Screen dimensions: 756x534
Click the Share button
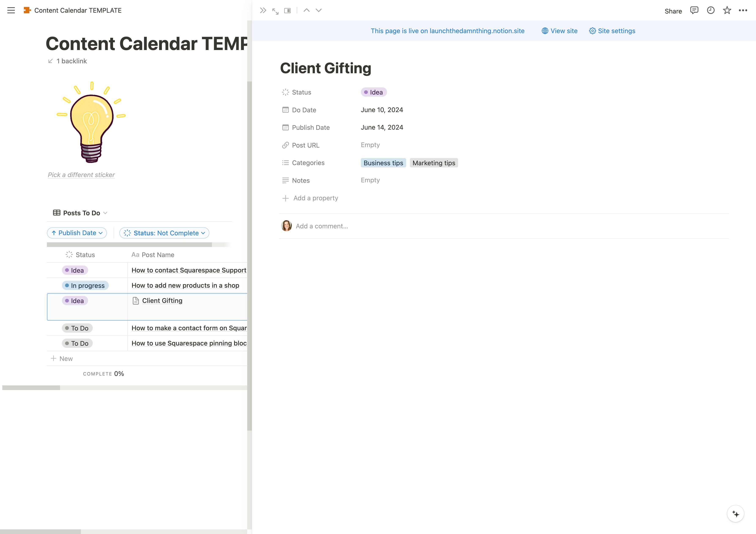click(x=673, y=11)
